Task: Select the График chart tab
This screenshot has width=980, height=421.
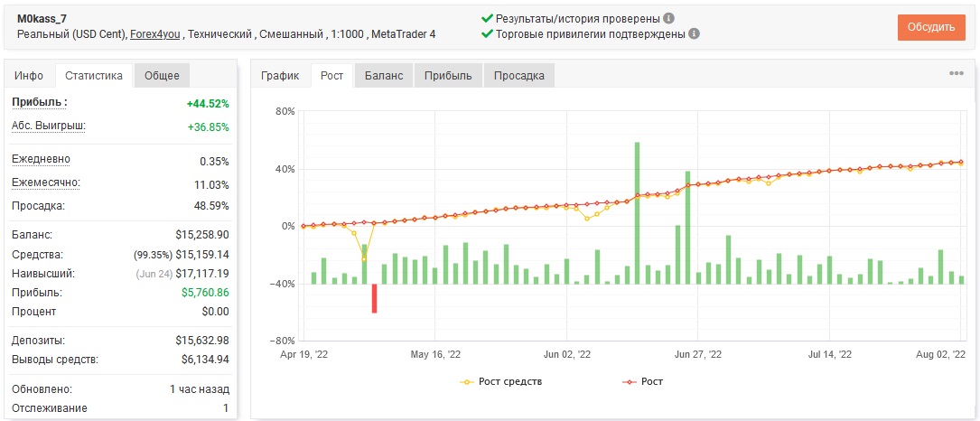Action: pyautogui.click(x=281, y=76)
